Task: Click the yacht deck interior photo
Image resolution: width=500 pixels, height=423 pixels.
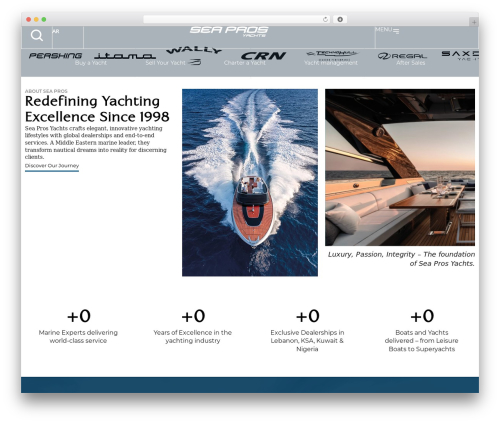Action: click(400, 167)
